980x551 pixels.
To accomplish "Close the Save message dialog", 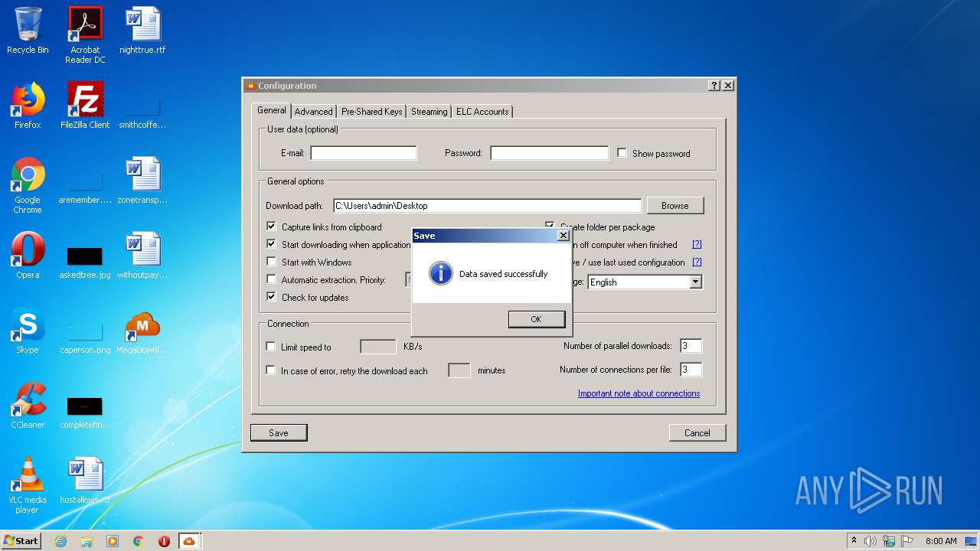I will (x=563, y=236).
